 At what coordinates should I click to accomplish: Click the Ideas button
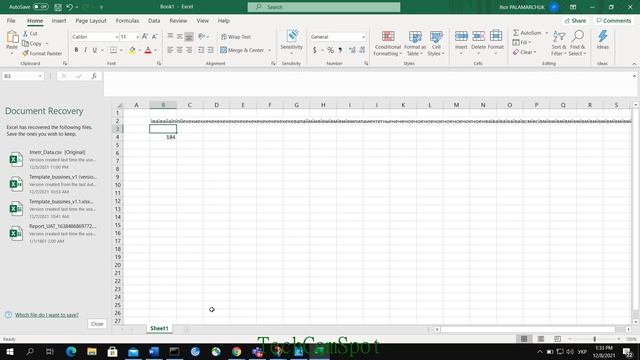click(603, 40)
